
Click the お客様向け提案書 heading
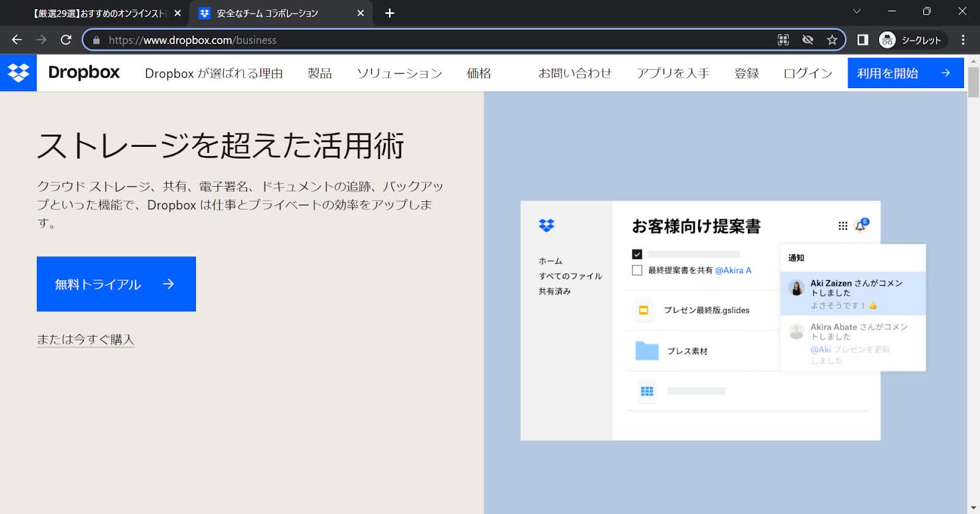pyautogui.click(x=696, y=226)
